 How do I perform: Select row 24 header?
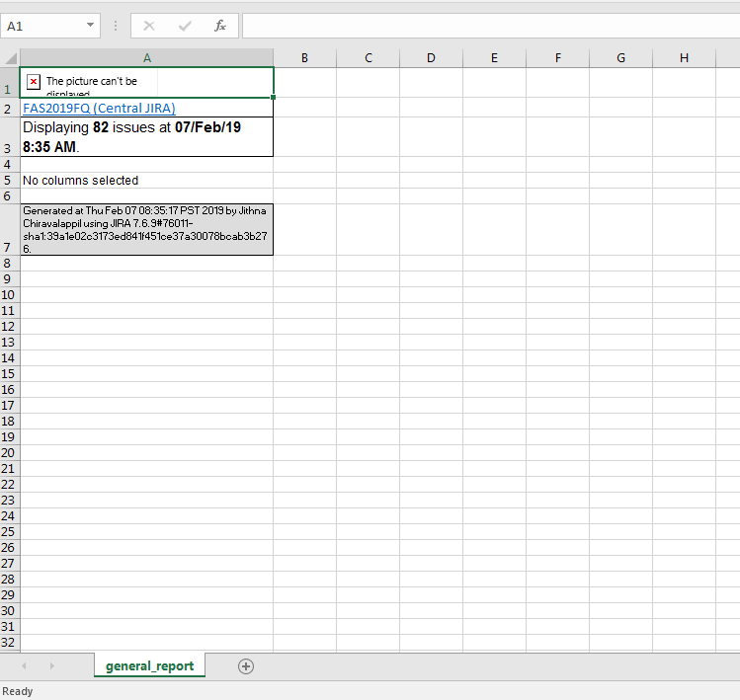tap(10, 516)
